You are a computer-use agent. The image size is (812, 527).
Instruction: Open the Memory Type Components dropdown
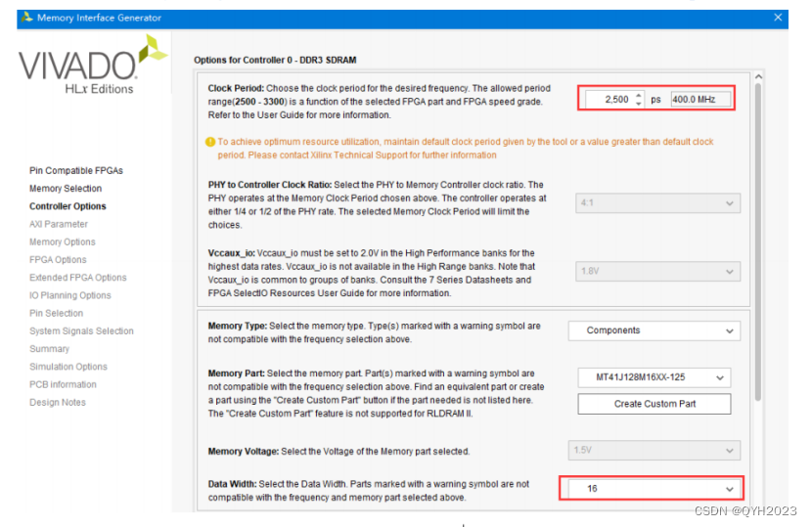[x=654, y=330]
